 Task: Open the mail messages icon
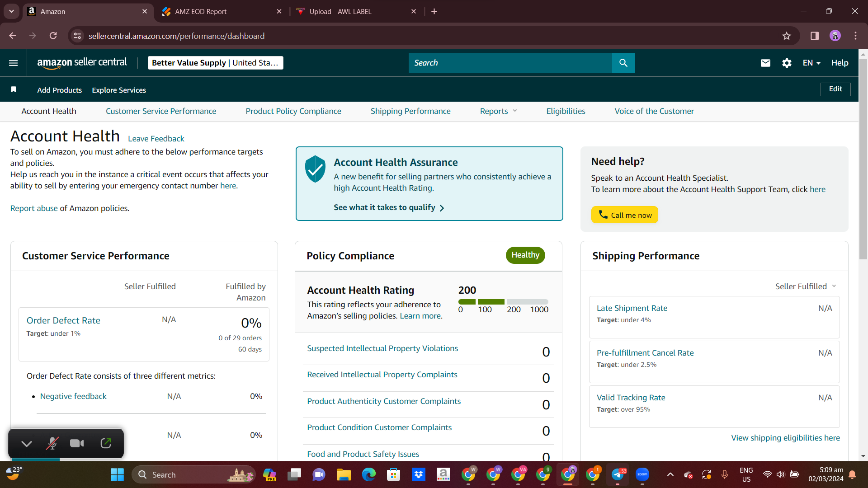coord(765,63)
